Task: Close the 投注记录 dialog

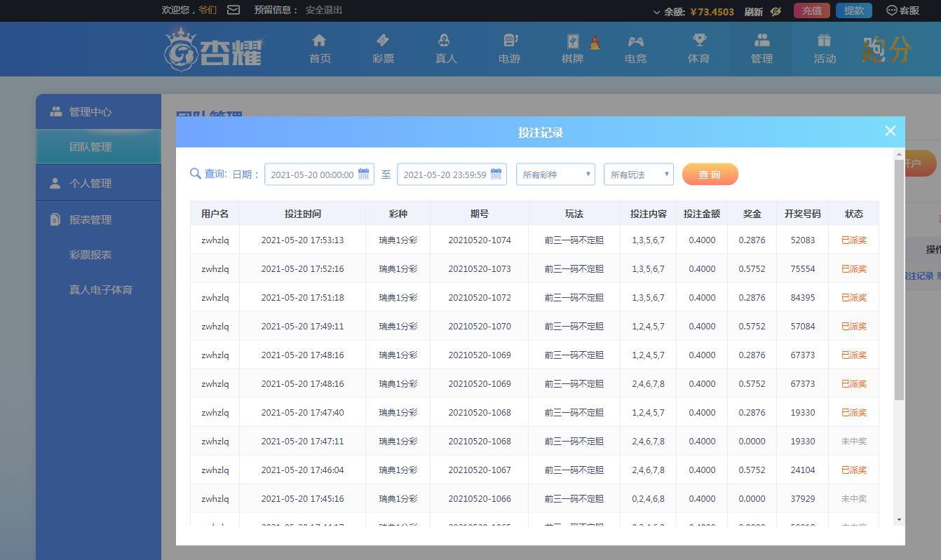Action: [x=891, y=131]
